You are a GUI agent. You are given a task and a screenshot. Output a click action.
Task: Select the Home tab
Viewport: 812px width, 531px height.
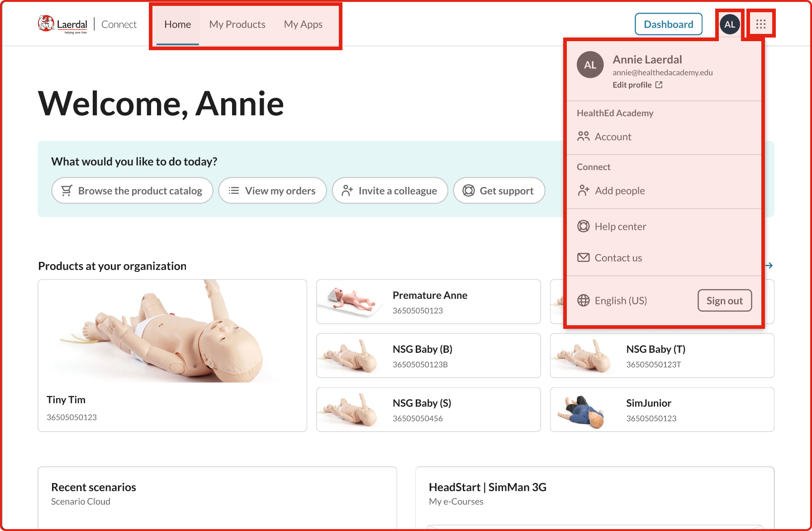point(177,24)
